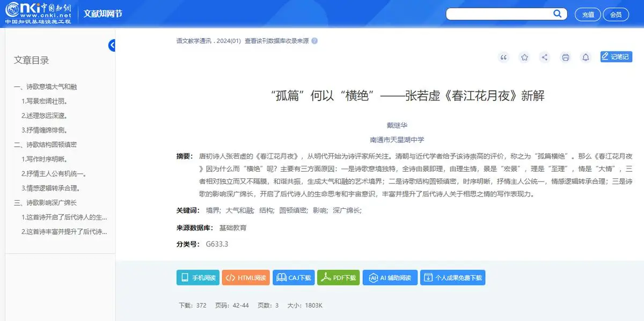Click the CNKI logo

(38, 13)
